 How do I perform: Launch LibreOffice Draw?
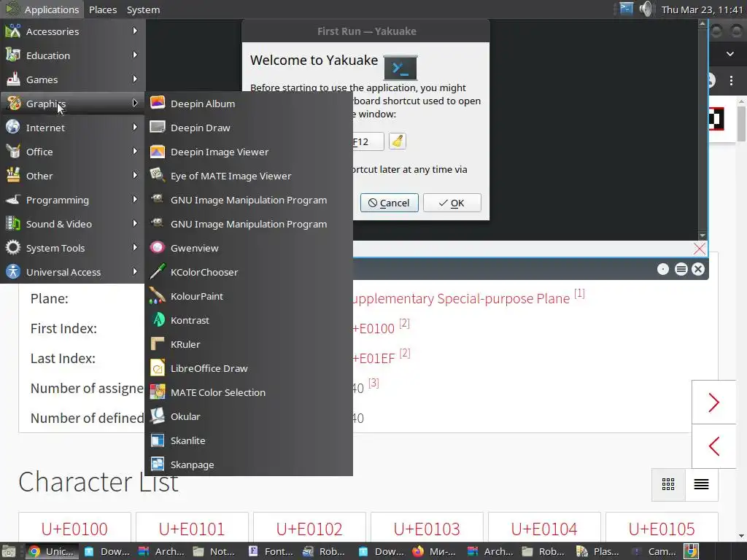click(x=249, y=368)
